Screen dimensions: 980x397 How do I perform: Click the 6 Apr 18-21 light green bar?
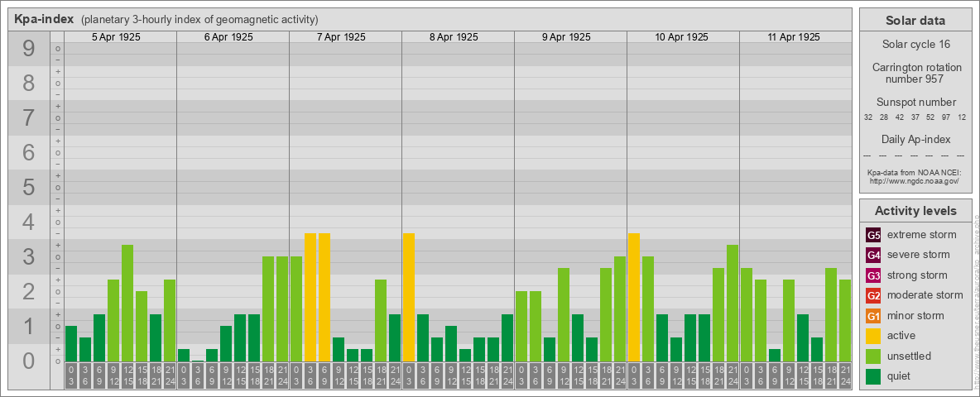(x=268, y=309)
